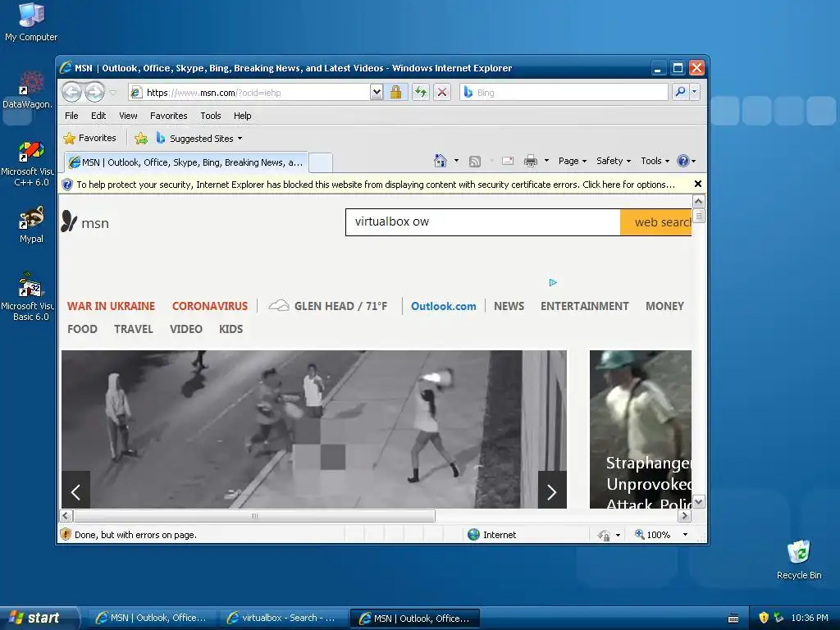Click the page errors warning icon in status bar
Screen dimensions: 840x630
[66, 534]
